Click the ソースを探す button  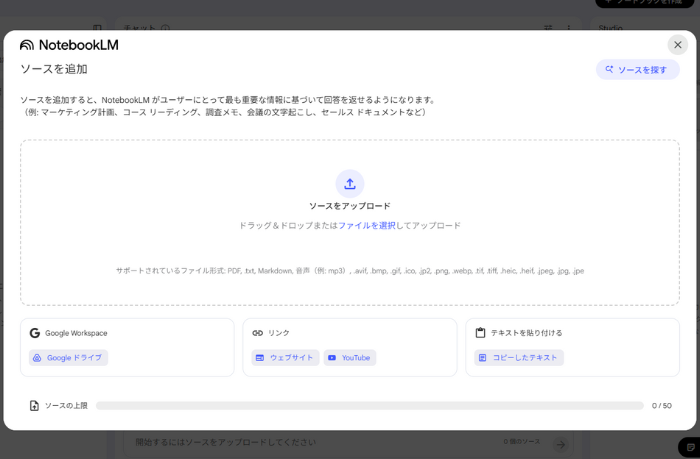[x=638, y=70]
